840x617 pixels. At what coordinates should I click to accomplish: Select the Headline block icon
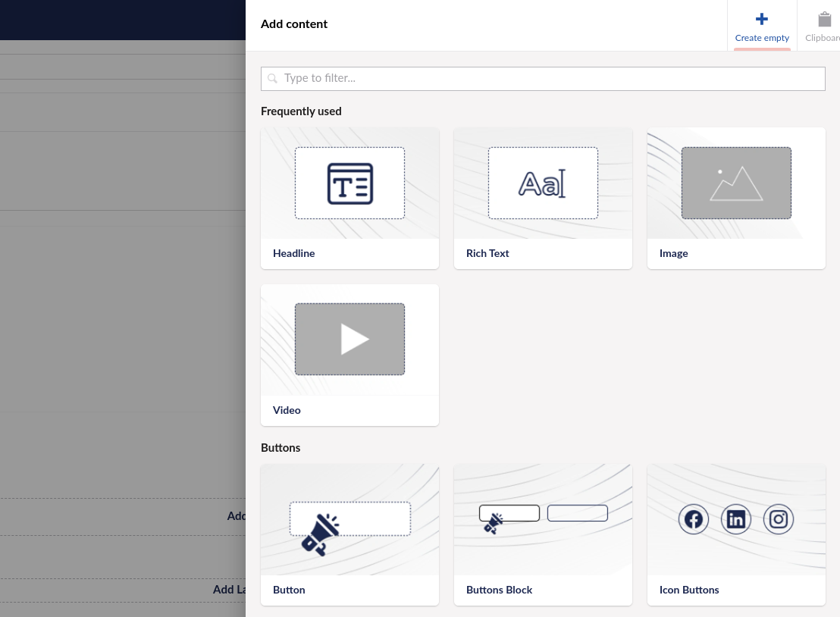click(349, 183)
